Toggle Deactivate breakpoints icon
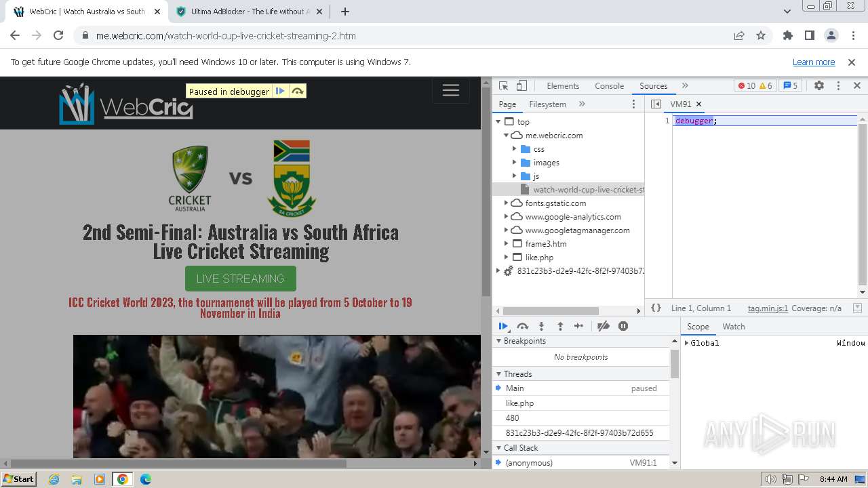The height and width of the screenshot is (488, 868). point(604,326)
